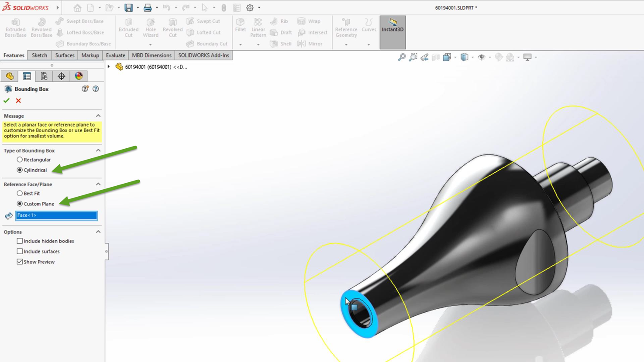Screen dimensions: 644x362
Task: Choose the Swept Boss/Base command
Action: click(x=80, y=21)
